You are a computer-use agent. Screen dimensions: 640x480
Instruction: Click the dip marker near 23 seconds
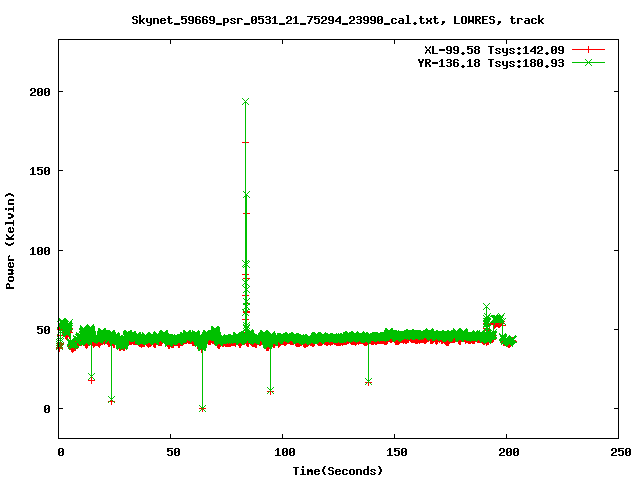coord(111,400)
